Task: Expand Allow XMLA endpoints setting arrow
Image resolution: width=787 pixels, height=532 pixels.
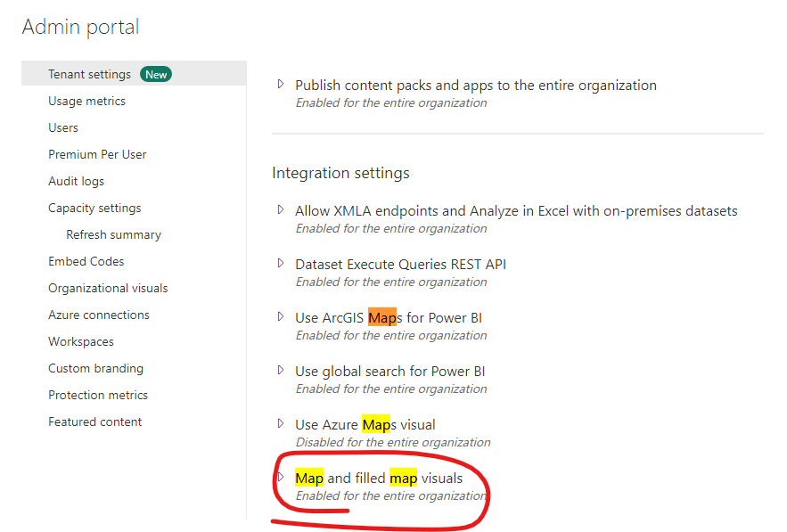Action: pyautogui.click(x=281, y=209)
